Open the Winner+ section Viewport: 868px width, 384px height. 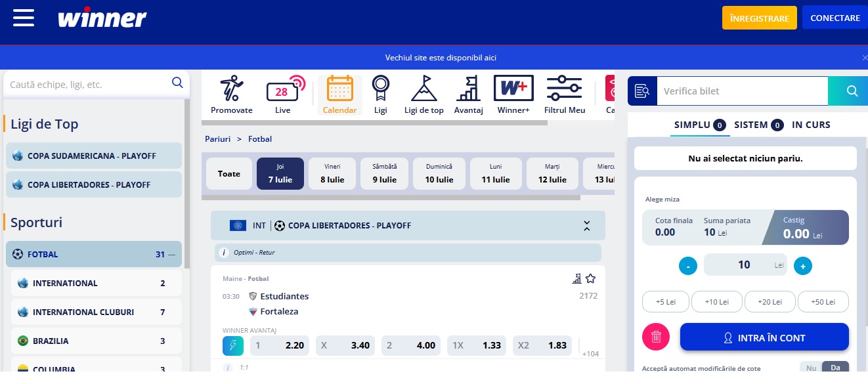[513, 95]
